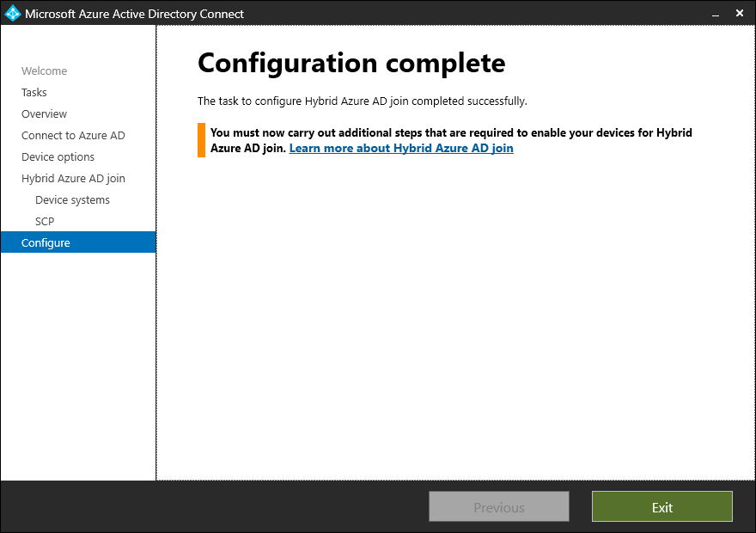Image resolution: width=756 pixels, height=533 pixels.
Task: Close the Azure AD Connect wizard window
Action: tap(740, 13)
